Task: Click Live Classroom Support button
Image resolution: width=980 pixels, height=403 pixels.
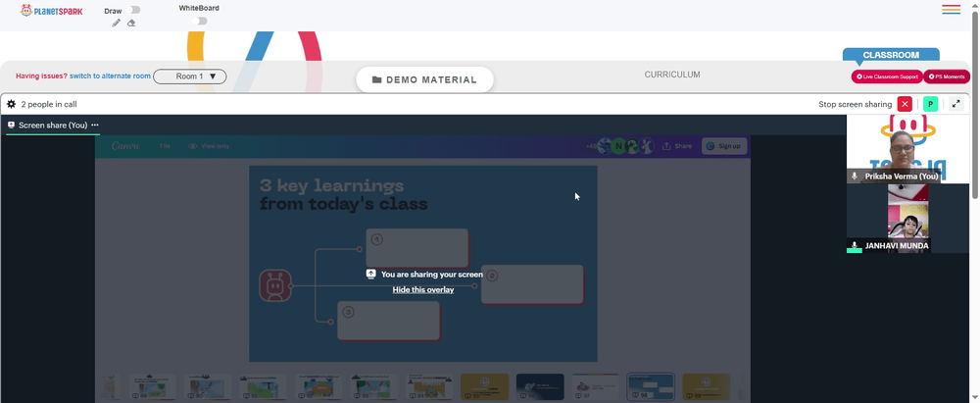Action: (887, 76)
